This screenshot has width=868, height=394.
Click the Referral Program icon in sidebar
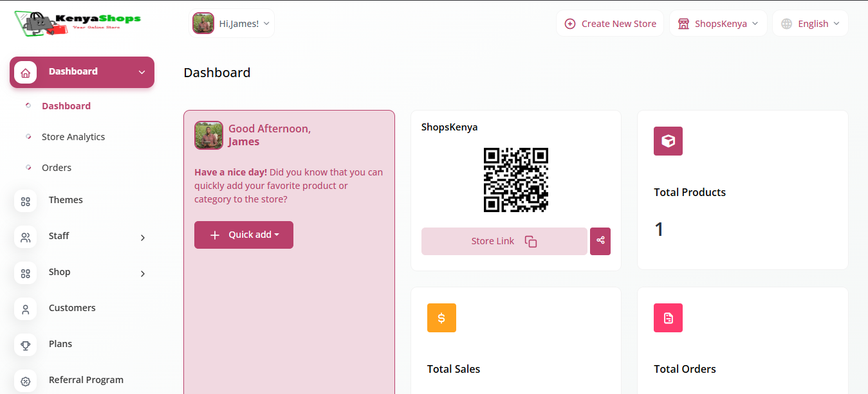click(x=26, y=381)
